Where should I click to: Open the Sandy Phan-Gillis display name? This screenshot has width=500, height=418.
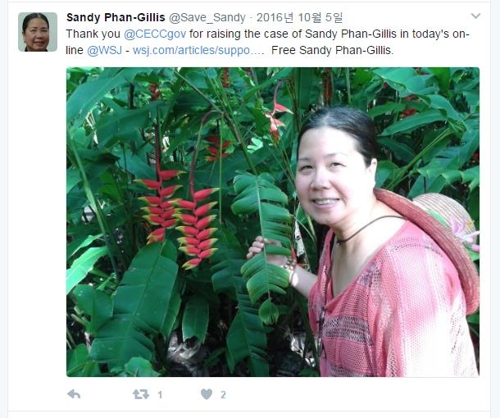116,17
